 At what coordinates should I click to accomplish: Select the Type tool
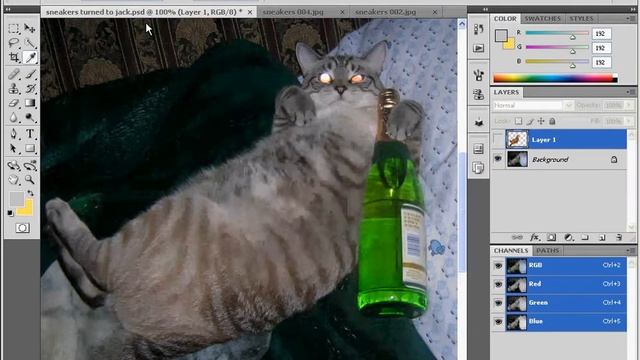click(30, 133)
